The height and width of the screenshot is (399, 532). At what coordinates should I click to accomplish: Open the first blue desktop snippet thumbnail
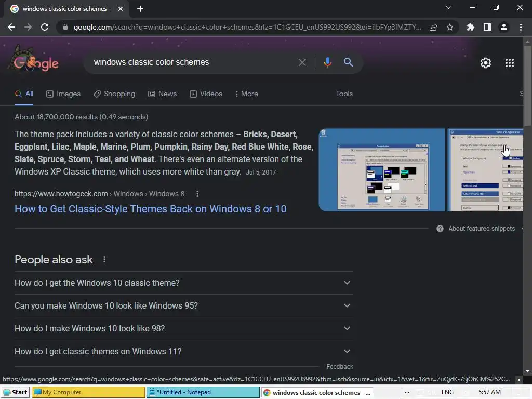click(x=382, y=170)
